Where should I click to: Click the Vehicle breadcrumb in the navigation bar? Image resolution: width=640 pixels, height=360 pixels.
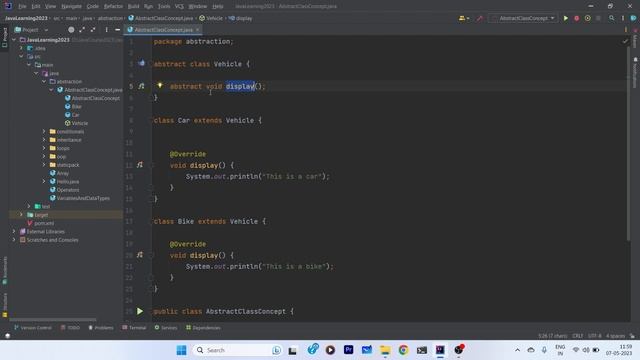[x=211, y=18]
